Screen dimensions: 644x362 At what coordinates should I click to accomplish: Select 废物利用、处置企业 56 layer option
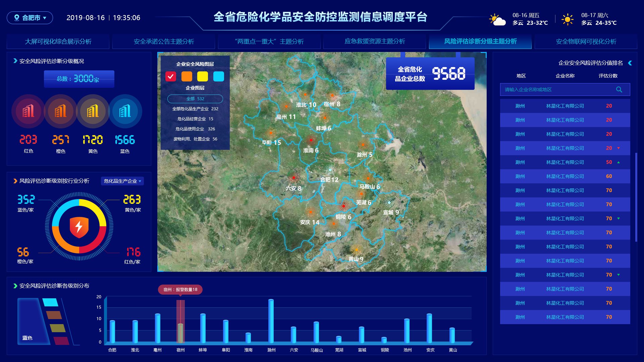pos(195,139)
